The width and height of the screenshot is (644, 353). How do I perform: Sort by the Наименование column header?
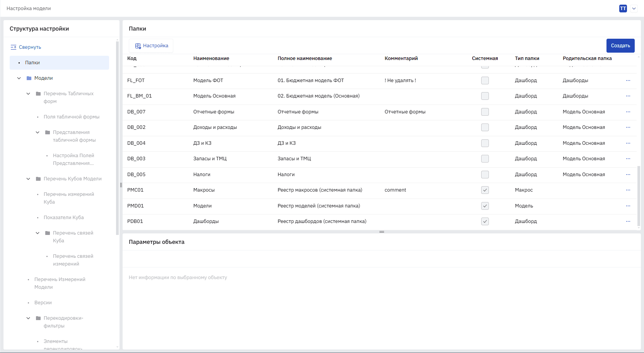point(211,58)
